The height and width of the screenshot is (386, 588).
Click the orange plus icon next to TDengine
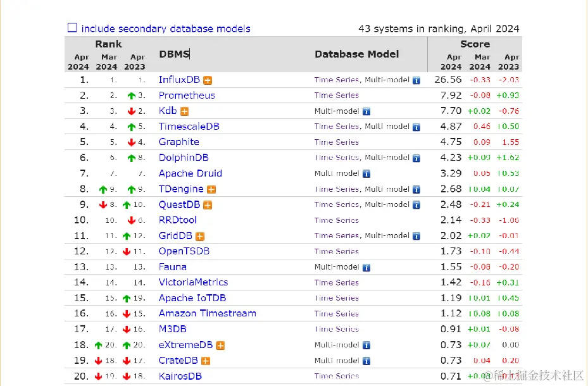pos(211,190)
